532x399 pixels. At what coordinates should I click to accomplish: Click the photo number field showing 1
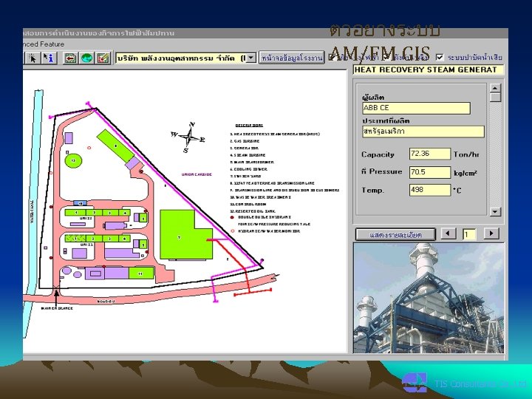point(470,234)
